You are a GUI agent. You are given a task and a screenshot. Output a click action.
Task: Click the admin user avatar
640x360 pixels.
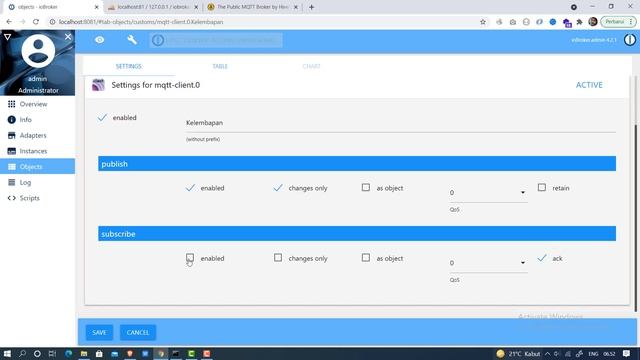[x=38, y=51]
